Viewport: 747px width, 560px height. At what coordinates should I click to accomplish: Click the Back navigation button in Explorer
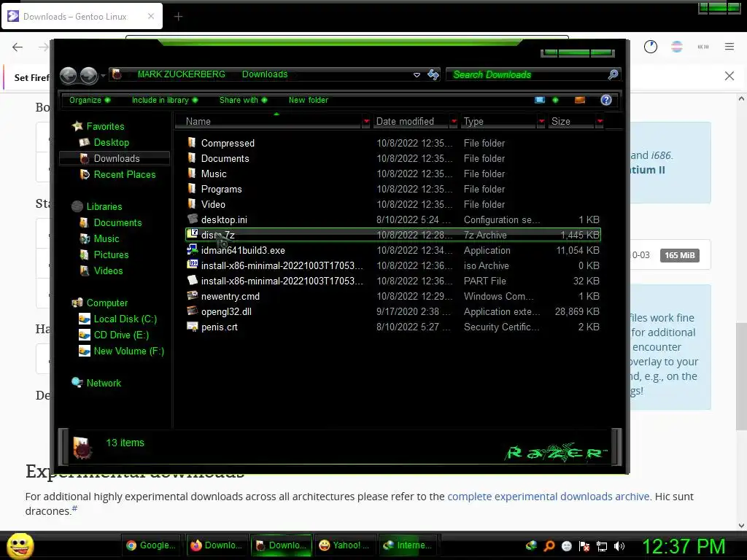coord(68,75)
